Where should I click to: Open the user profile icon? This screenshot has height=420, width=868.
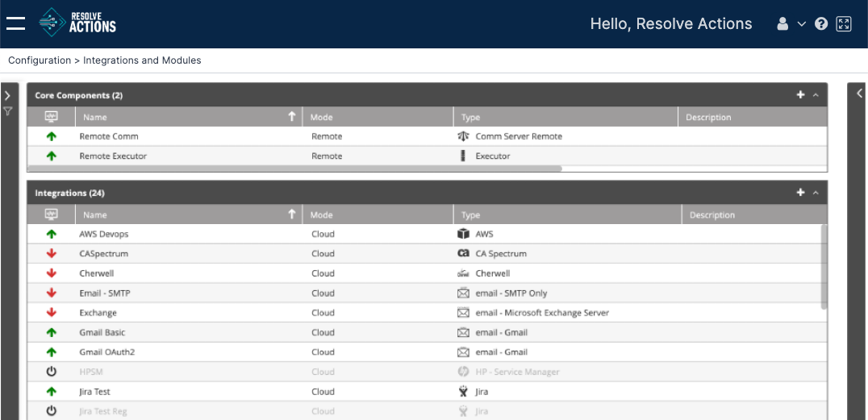(x=782, y=24)
